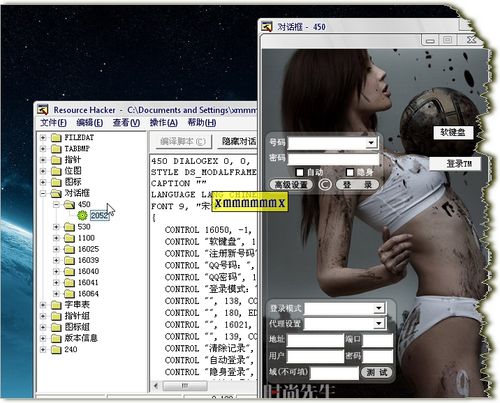Toggle the 隐身 checkbox
Screen dimensions: 500x403
[350, 172]
